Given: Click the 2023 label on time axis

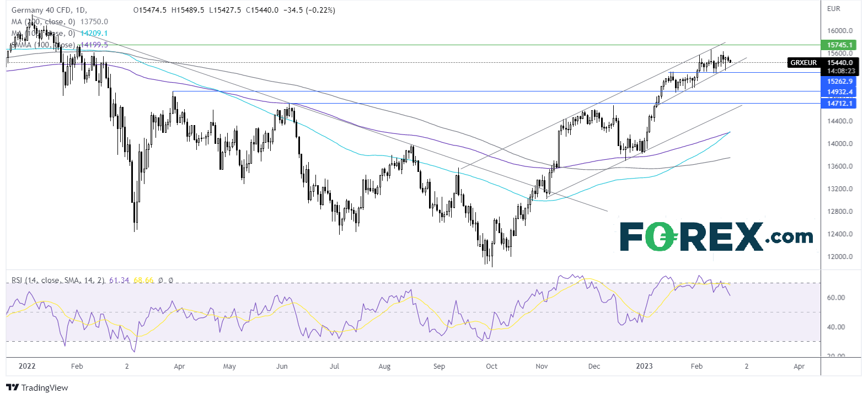Looking at the screenshot, I should 644,366.
